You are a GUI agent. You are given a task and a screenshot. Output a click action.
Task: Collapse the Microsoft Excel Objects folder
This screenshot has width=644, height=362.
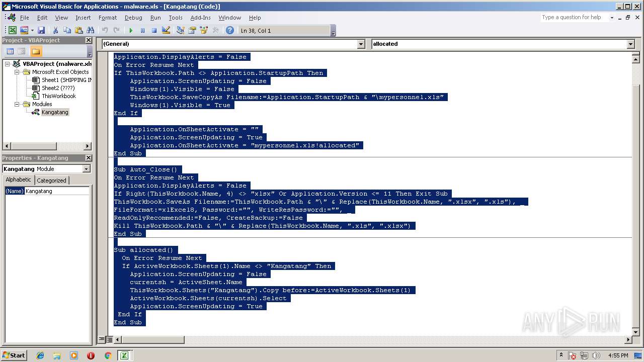(17, 72)
